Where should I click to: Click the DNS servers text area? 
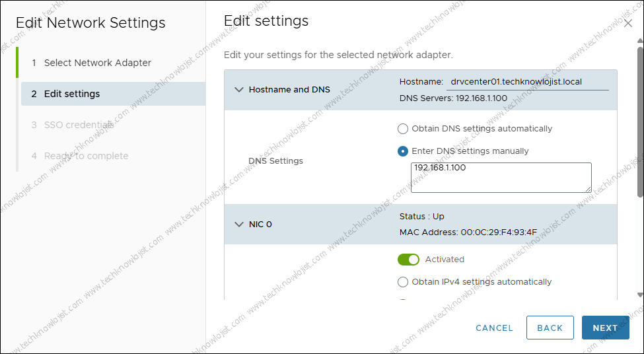click(x=500, y=177)
